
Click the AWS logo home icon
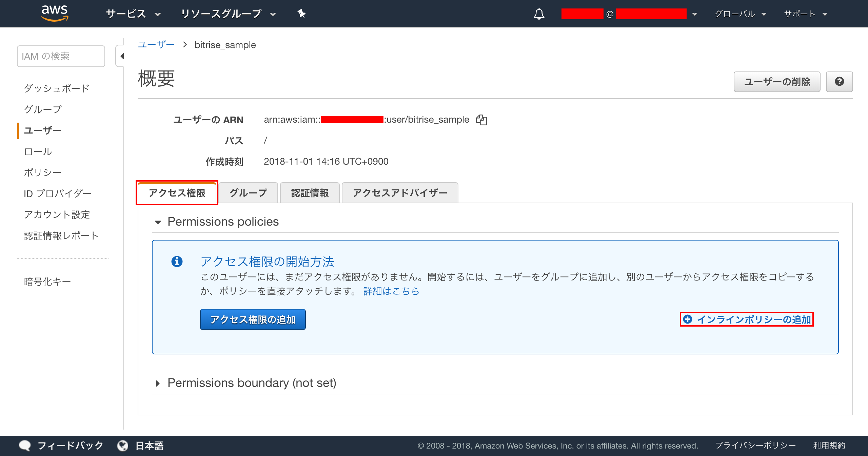(x=54, y=14)
